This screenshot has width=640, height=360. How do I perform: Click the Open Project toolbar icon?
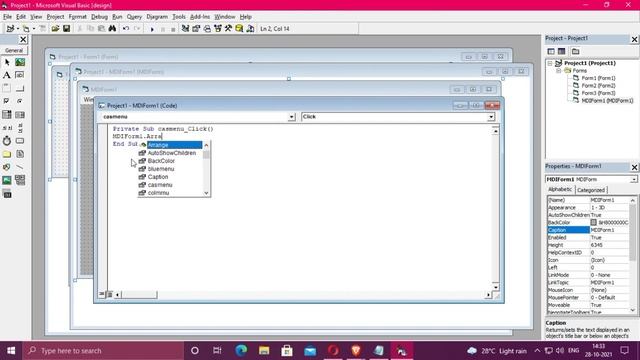click(x=55, y=29)
